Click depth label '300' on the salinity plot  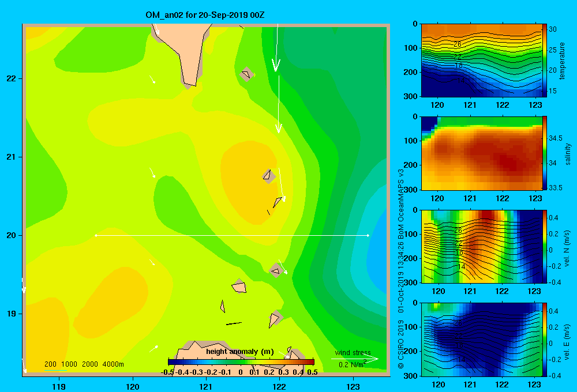click(410, 190)
